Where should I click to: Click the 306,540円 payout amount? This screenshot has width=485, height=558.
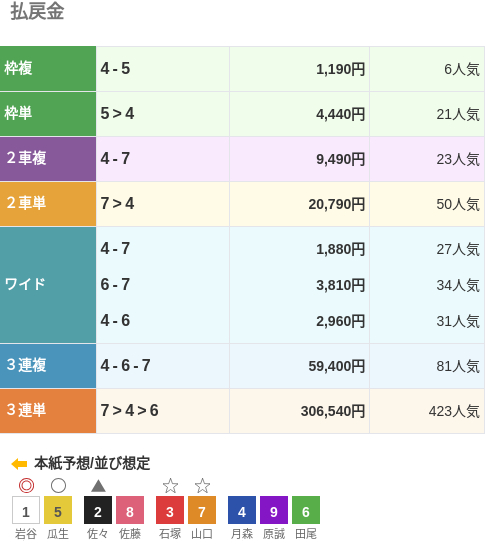[333, 411]
